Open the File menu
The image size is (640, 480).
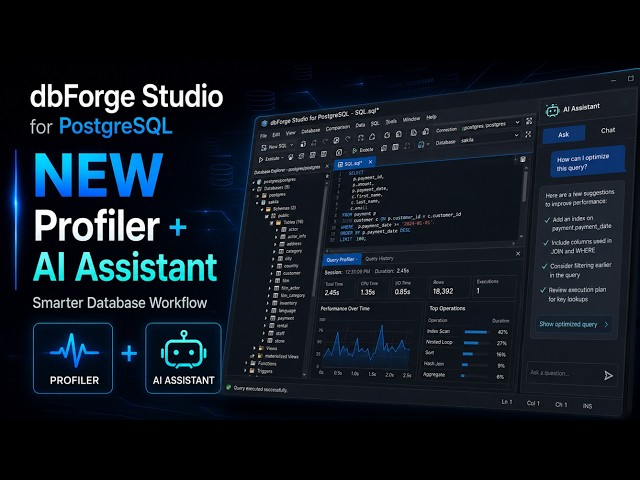pyautogui.click(x=264, y=136)
